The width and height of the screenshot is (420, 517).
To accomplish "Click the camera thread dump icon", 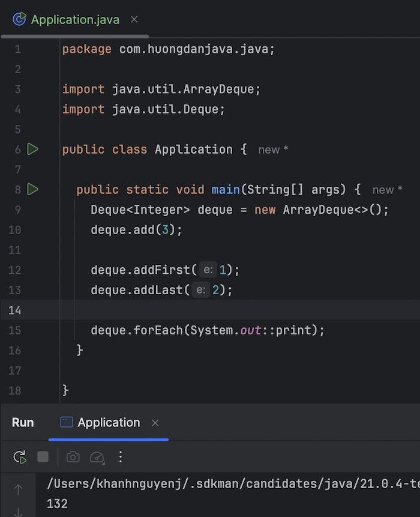I will (73, 457).
